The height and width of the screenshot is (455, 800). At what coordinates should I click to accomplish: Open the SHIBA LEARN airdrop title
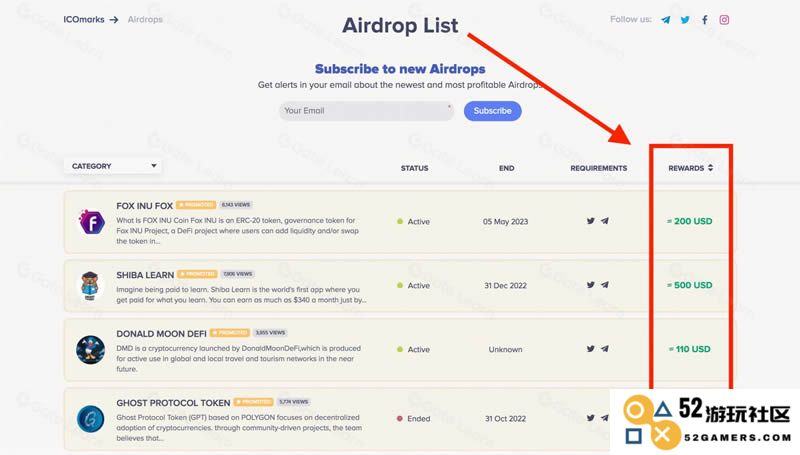(145, 275)
